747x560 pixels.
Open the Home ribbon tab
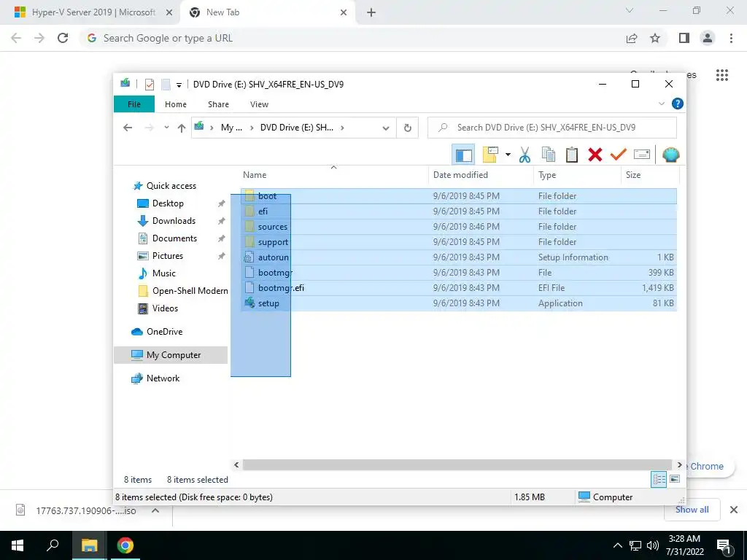pyautogui.click(x=176, y=104)
